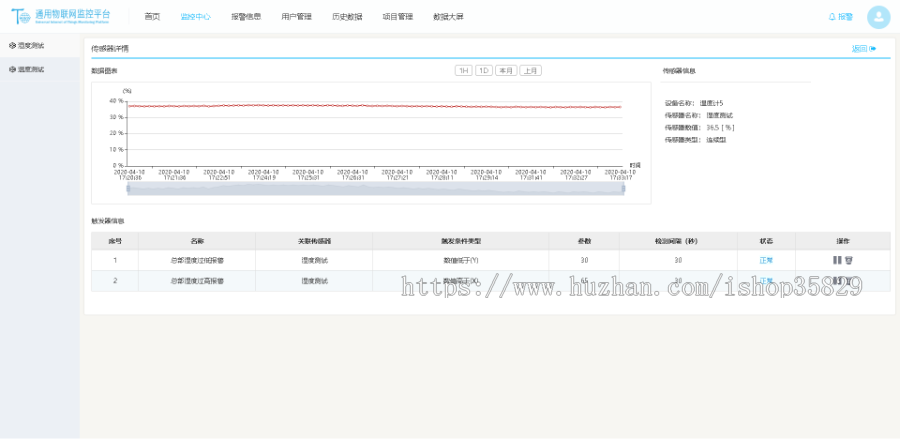Screen dimensions: 900x439
Task: Open 项目管理 in the navigation bar
Action: (397, 17)
